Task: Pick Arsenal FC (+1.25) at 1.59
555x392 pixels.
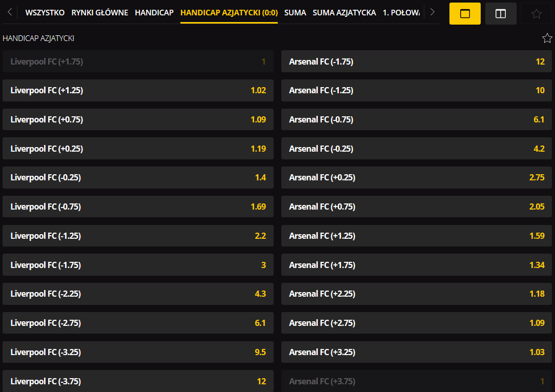Action: [x=417, y=236]
